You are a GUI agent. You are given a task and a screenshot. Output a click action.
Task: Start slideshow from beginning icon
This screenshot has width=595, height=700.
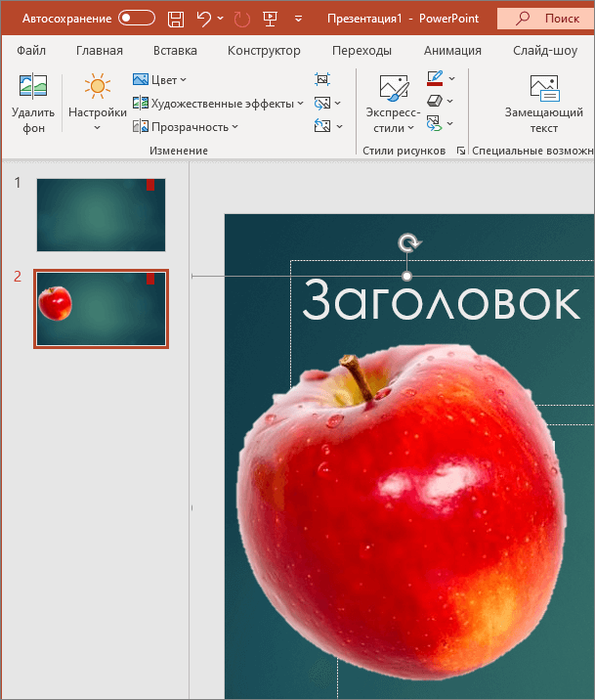(x=270, y=19)
